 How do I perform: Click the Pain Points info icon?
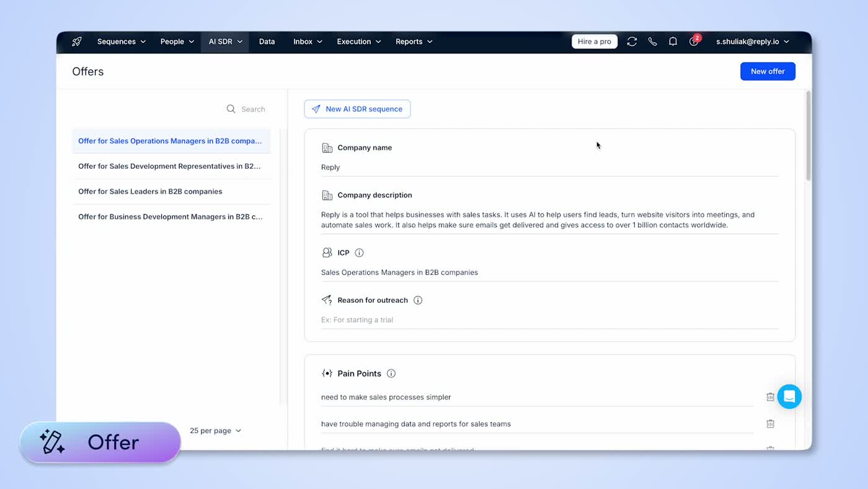point(391,374)
